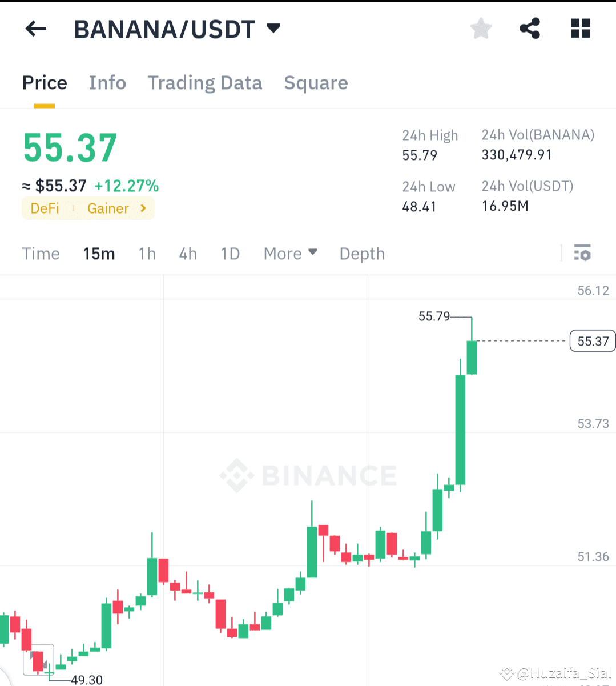Tap the back arrow to exit the chart
Screen dimensions: 616x686
coord(35,29)
